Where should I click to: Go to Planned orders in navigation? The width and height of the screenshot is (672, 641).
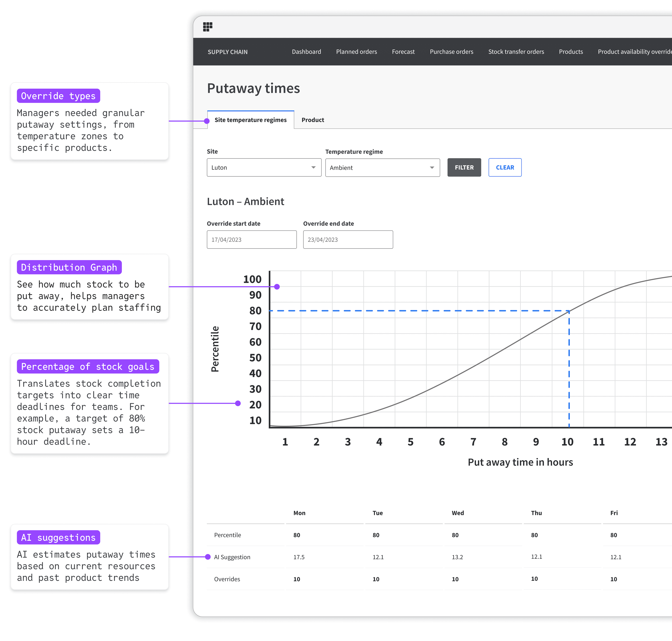click(356, 52)
